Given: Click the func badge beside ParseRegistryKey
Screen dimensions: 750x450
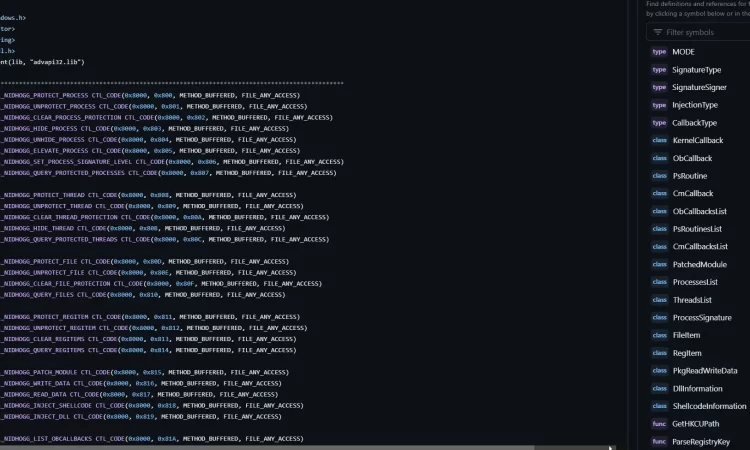Looking at the screenshot, I should pos(659,441).
